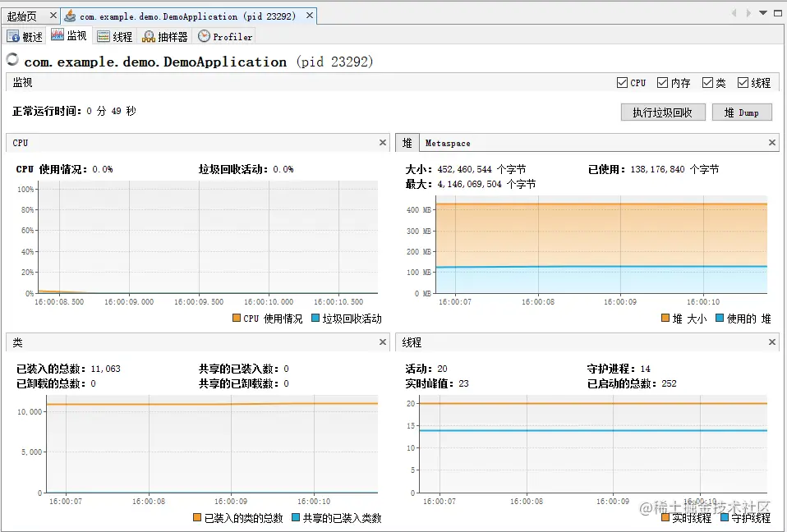Click the 线程 tab list icon
The width and height of the screenshot is (787, 532).
tap(104, 36)
